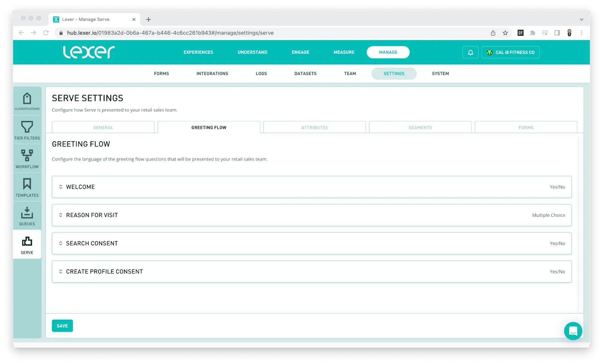Open Experiences in top navigation
This screenshot has height=364, width=603.
coord(198,52)
